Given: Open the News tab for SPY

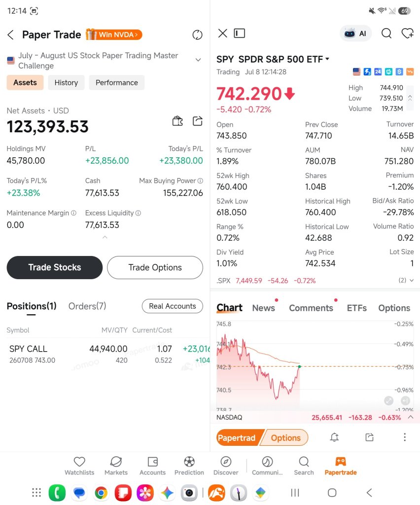Looking at the screenshot, I should 263,308.
